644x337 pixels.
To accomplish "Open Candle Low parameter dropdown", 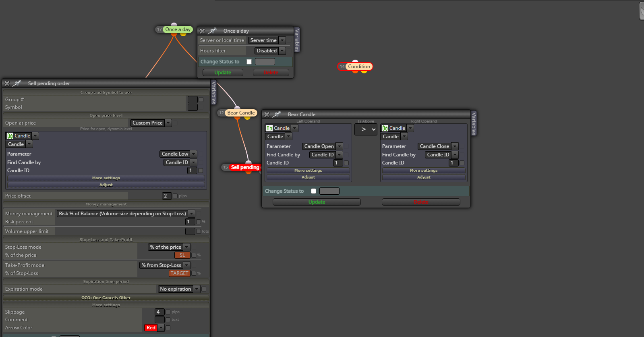I will coord(178,154).
